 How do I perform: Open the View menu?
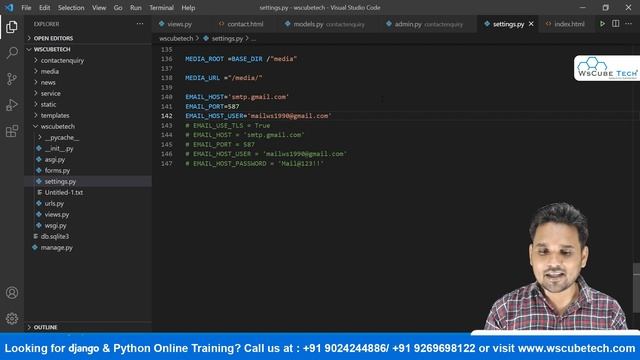99,8
